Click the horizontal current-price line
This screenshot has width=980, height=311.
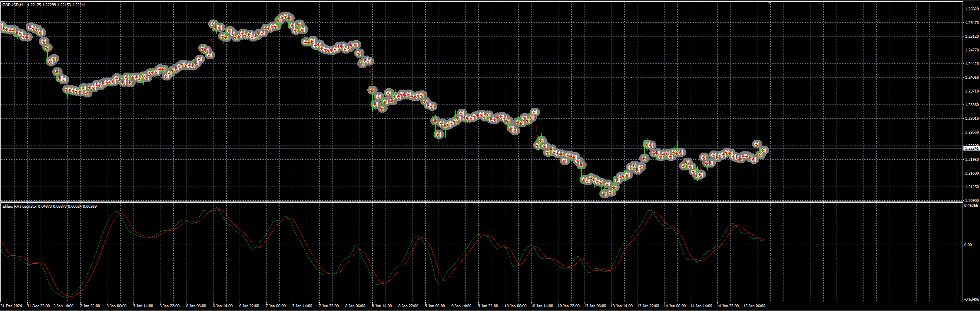pyautogui.click(x=481, y=148)
